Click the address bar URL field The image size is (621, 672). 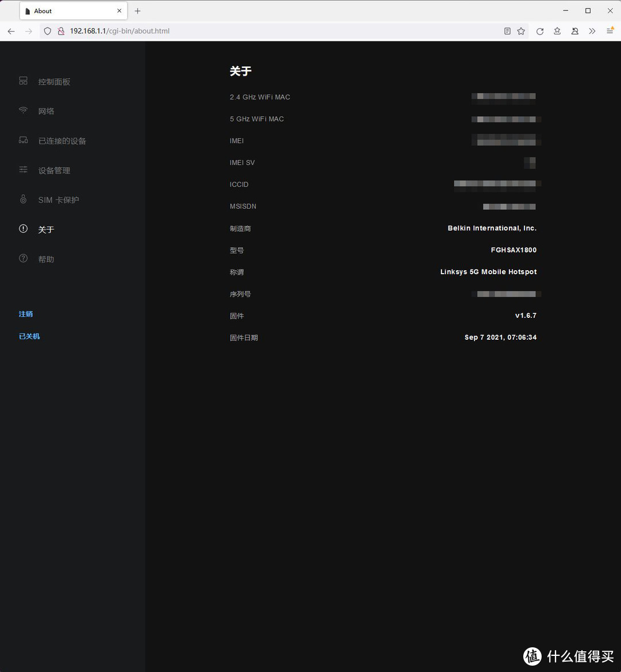pyautogui.click(x=283, y=31)
